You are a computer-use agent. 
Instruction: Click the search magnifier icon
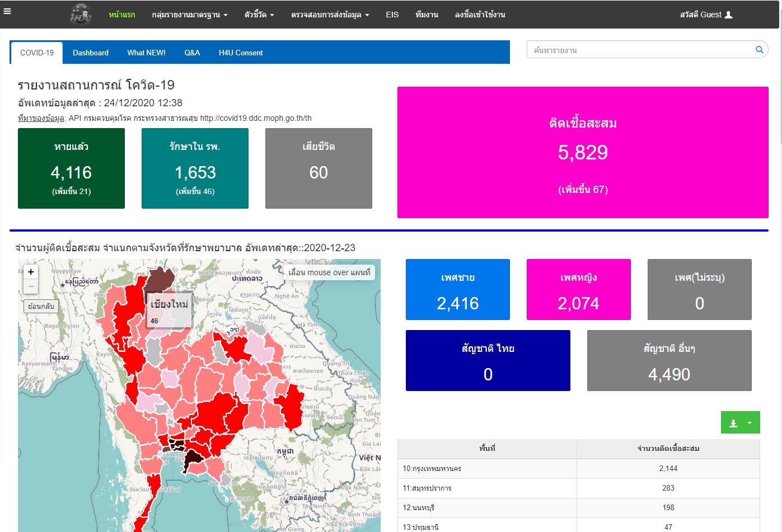[x=760, y=50]
